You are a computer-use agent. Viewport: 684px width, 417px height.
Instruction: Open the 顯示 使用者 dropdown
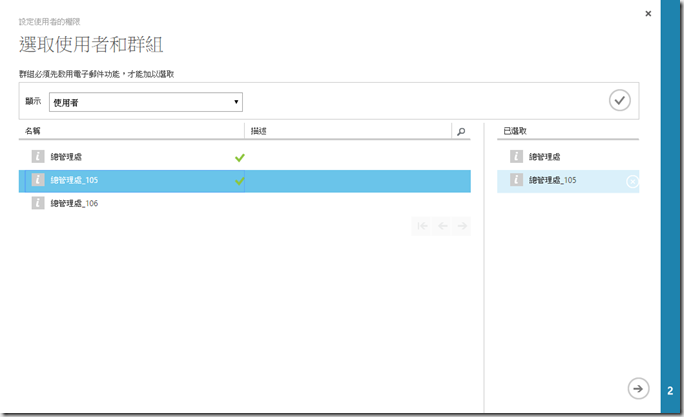tap(145, 101)
